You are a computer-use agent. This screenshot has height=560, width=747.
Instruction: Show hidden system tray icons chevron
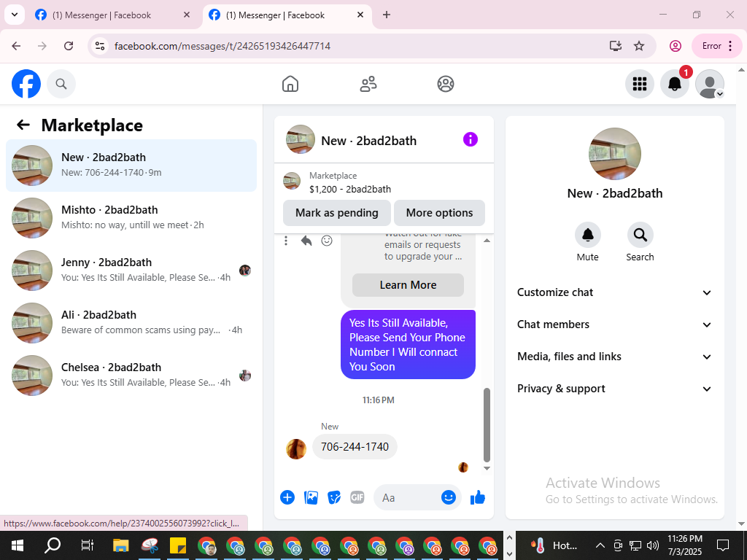tap(600, 545)
